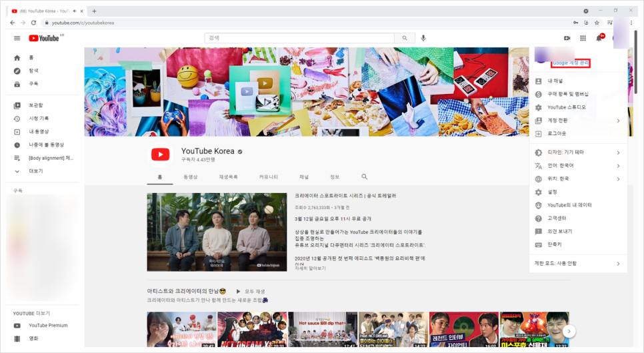Open the YouTube apps grid icon
644x353 pixels.
tap(583, 38)
